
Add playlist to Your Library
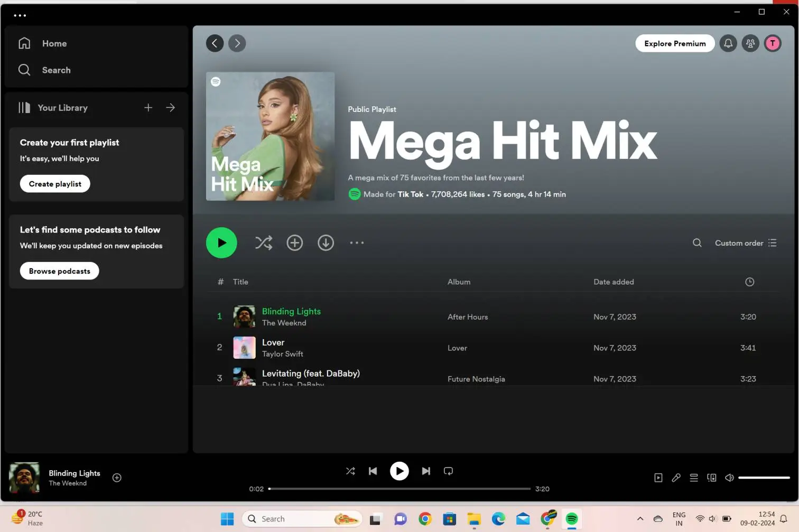click(295, 243)
